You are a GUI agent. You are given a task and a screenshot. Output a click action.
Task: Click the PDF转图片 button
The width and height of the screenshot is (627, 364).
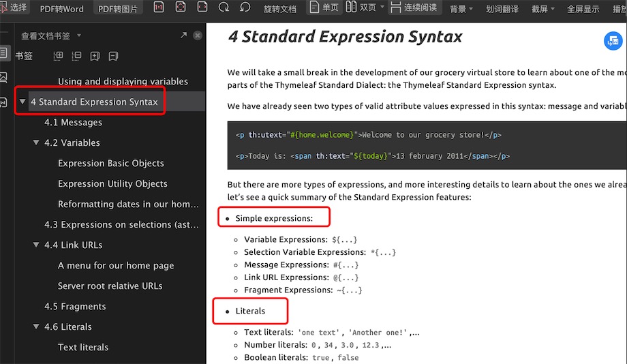(x=117, y=9)
